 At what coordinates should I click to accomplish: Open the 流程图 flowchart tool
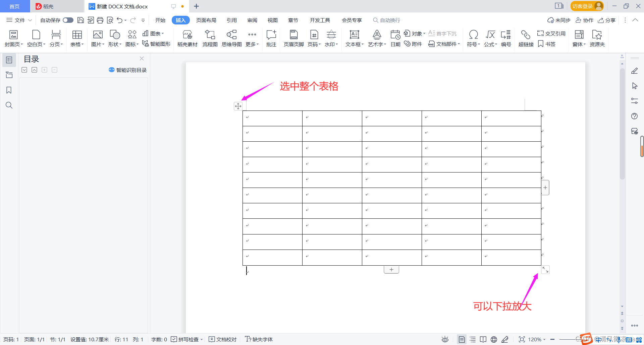tap(210, 38)
